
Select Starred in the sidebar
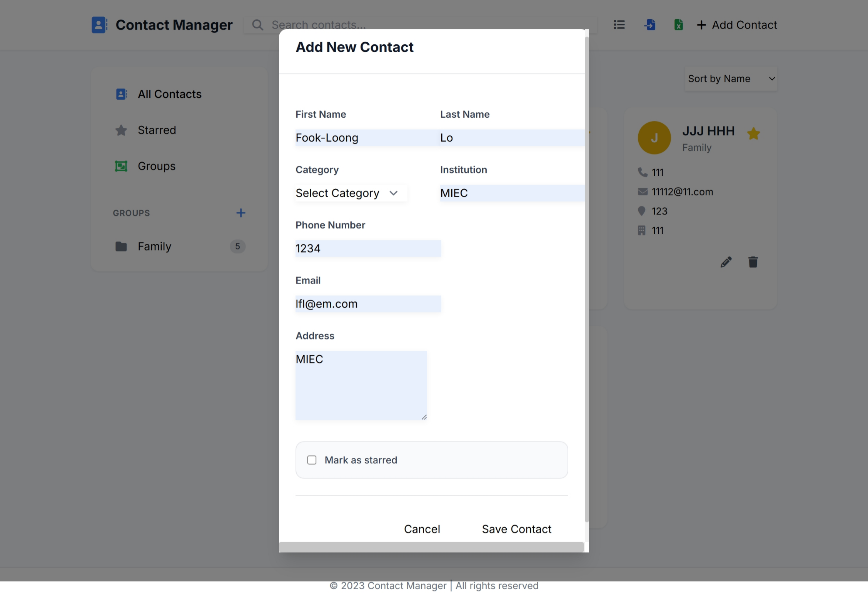pyautogui.click(x=157, y=130)
